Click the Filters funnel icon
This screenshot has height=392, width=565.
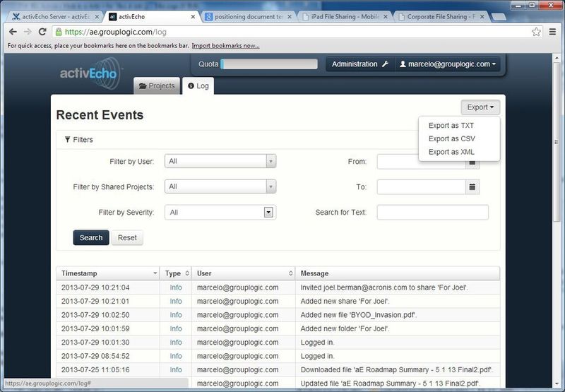pyautogui.click(x=67, y=139)
